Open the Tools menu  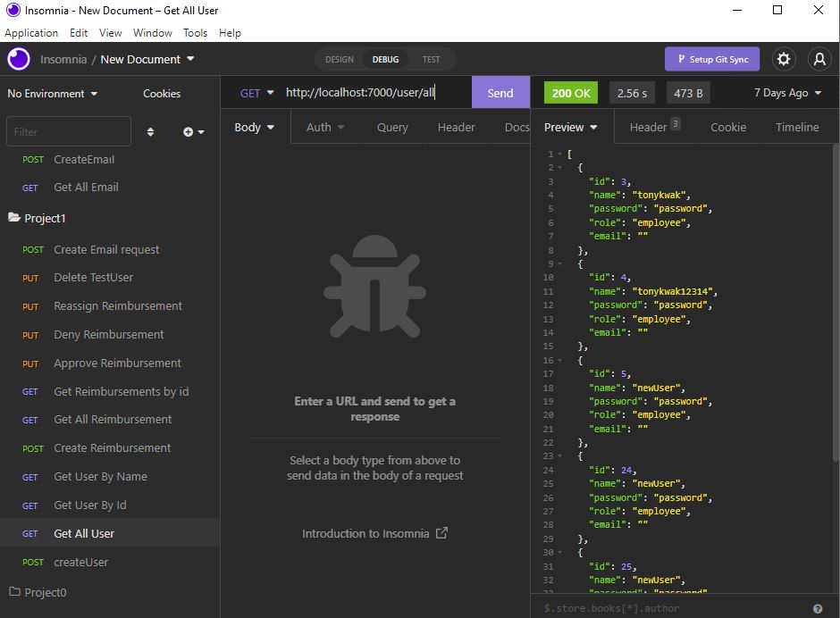click(x=197, y=32)
